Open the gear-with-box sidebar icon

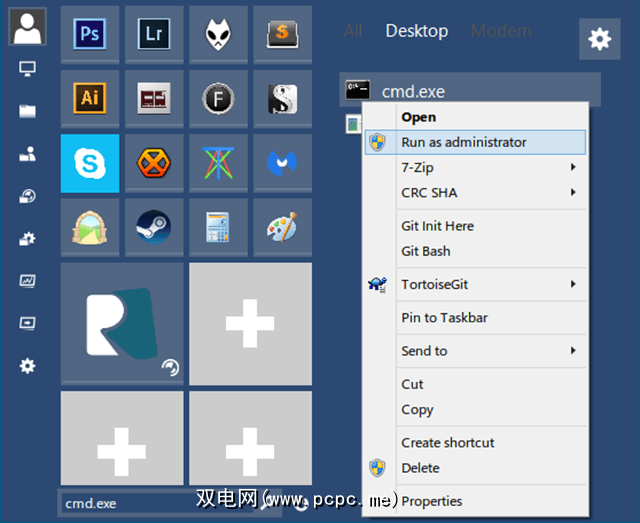[x=27, y=238]
